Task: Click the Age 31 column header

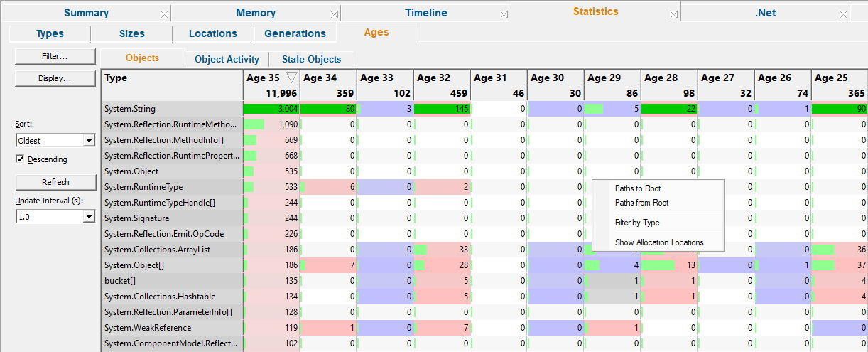Action: [499, 85]
